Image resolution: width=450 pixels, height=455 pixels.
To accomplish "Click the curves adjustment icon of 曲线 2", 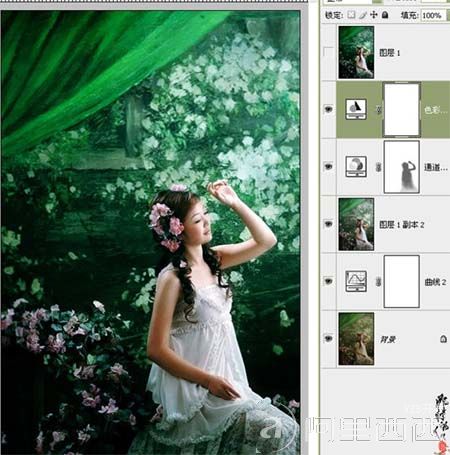I will (356, 281).
